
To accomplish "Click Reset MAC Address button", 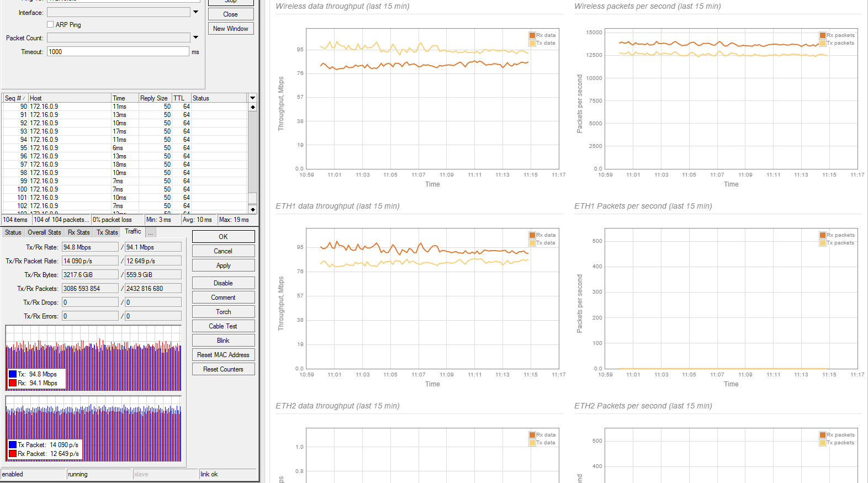I will coord(223,355).
